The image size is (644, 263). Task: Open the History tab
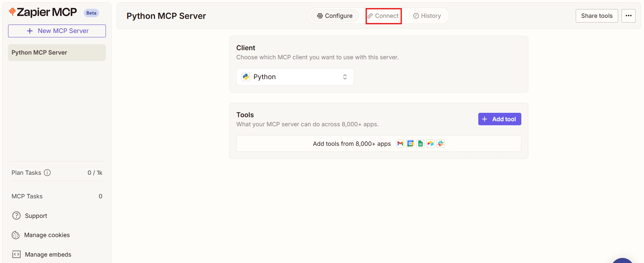pos(427,16)
